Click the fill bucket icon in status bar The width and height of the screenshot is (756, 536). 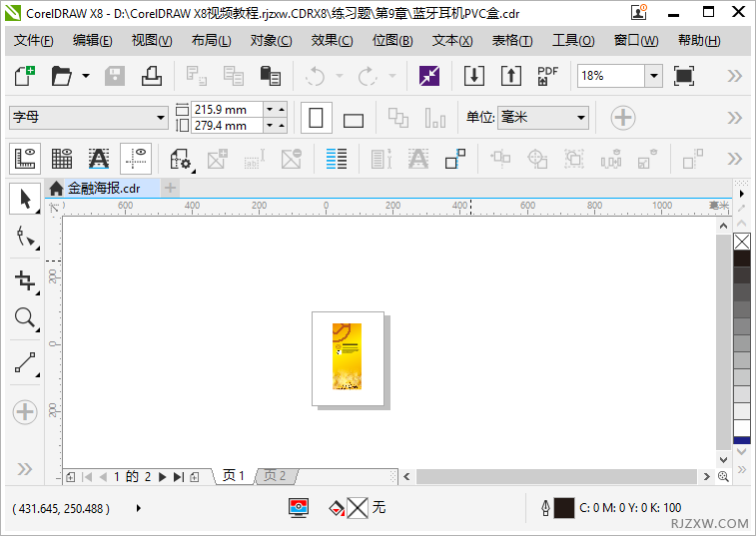[x=337, y=508]
